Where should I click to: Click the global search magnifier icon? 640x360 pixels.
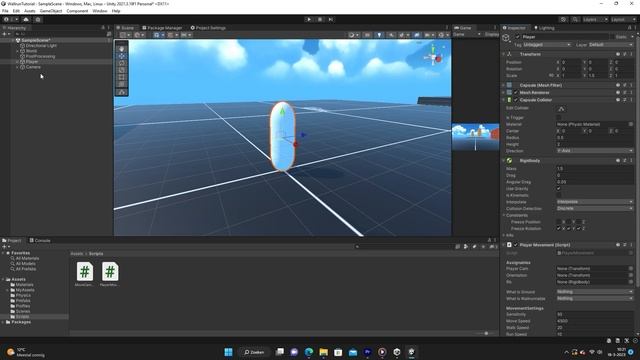(x=575, y=19)
